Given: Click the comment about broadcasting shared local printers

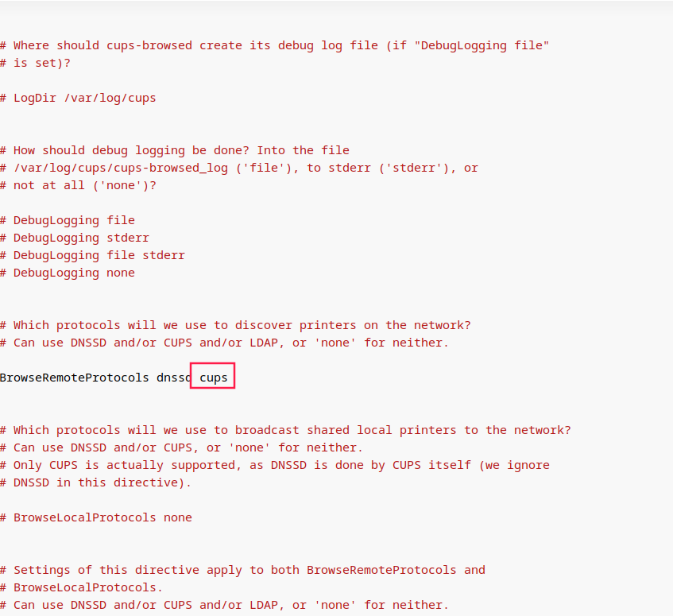Looking at the screenshot, I should pyautogui.click(x=285, y=430).
